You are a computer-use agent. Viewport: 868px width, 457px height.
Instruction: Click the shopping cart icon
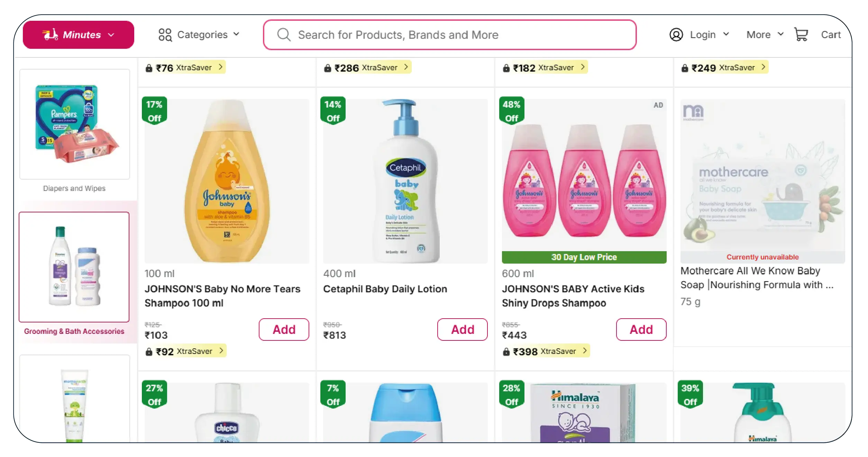[x=801, y=35]
